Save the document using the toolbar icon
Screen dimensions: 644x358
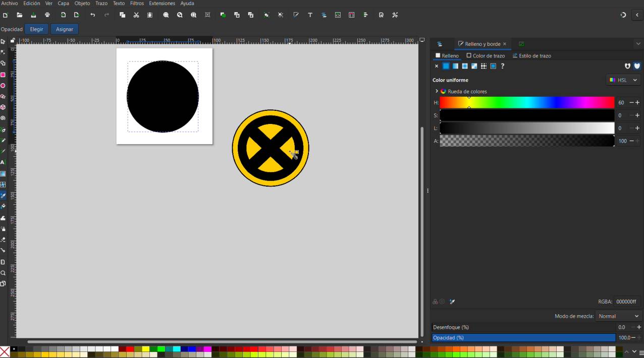[33, 15]
